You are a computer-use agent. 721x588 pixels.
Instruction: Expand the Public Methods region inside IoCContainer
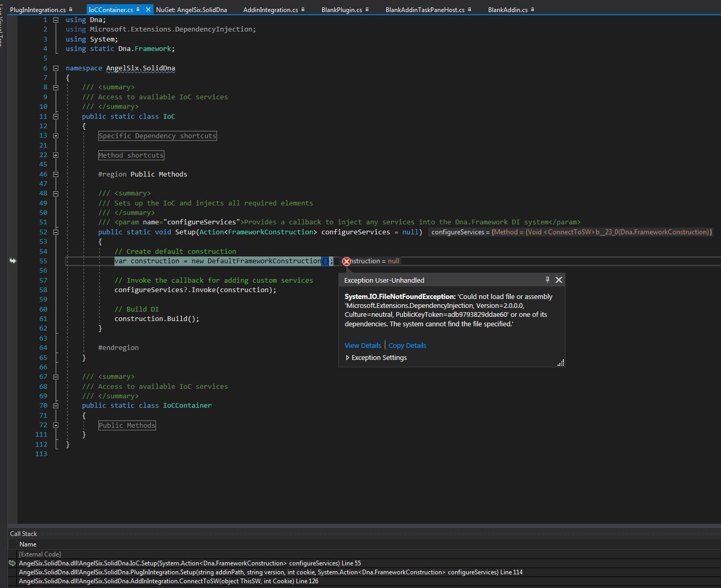[56, 425]
